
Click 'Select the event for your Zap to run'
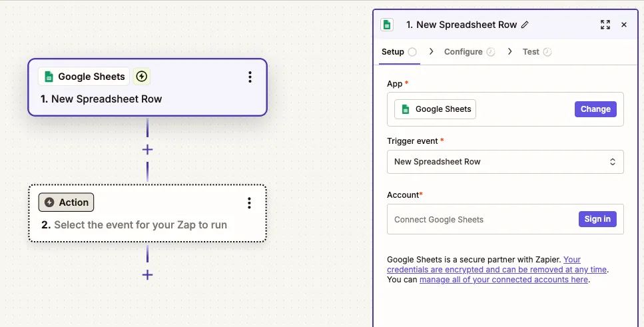141,224
